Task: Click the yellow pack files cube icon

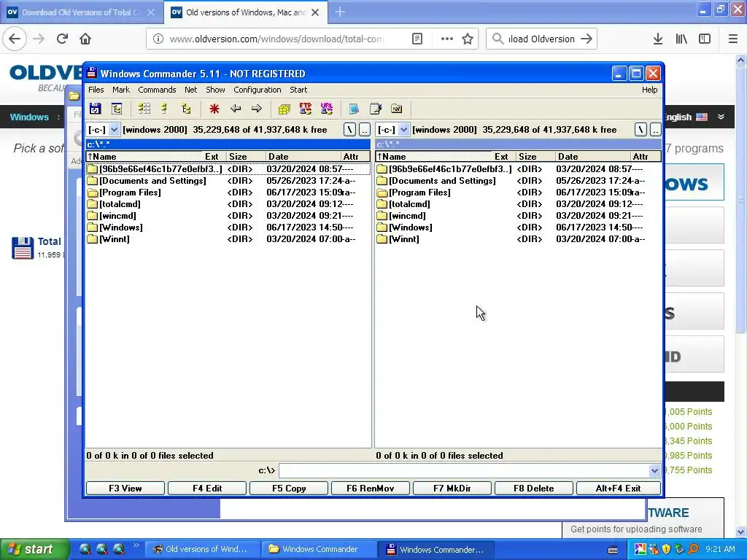Action: click(285, 109)
